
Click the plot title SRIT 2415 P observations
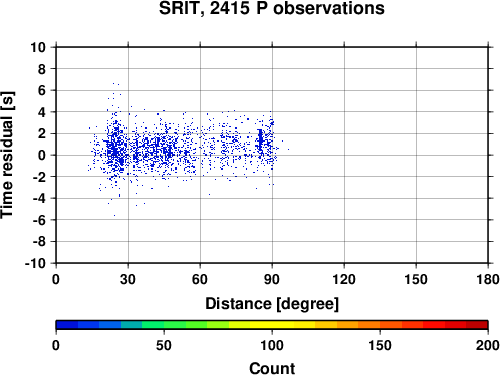tap(272, 8)
